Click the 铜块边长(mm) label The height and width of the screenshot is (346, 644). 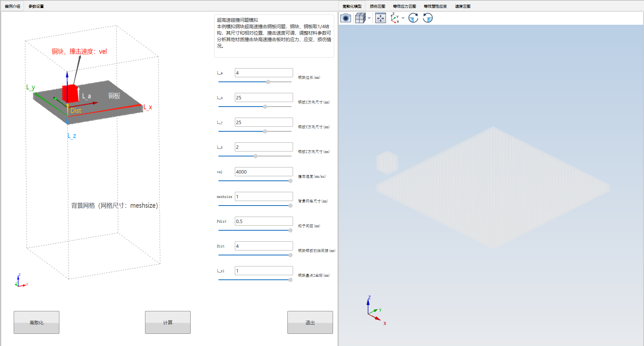point(309,78)
